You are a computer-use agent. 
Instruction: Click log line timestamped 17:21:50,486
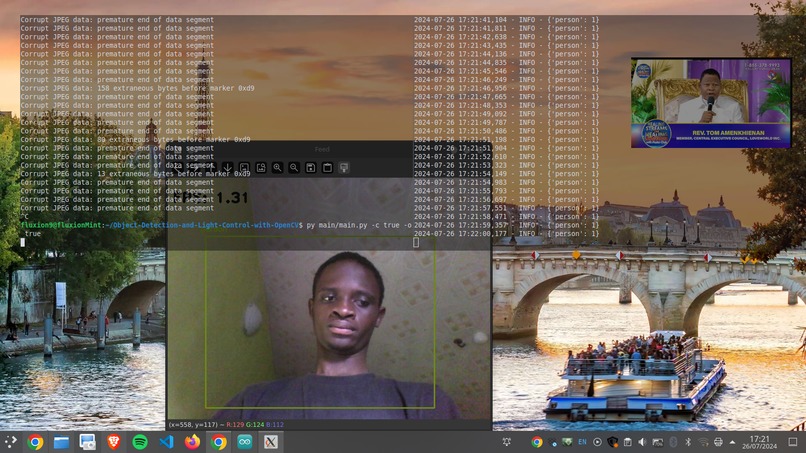[506, 131]
